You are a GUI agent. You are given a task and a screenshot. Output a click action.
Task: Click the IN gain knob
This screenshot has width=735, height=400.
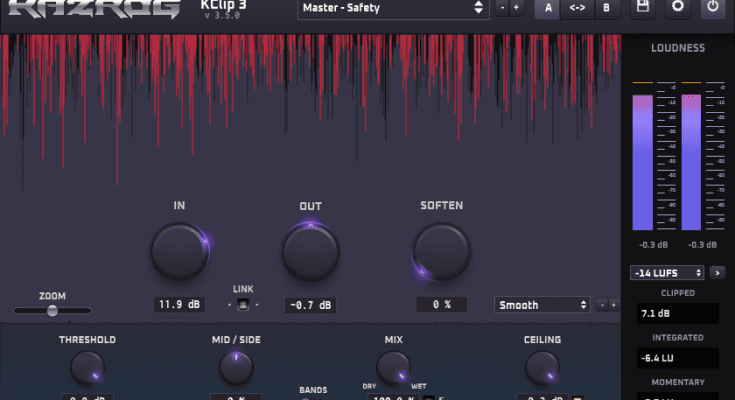(x=180, y=251)
